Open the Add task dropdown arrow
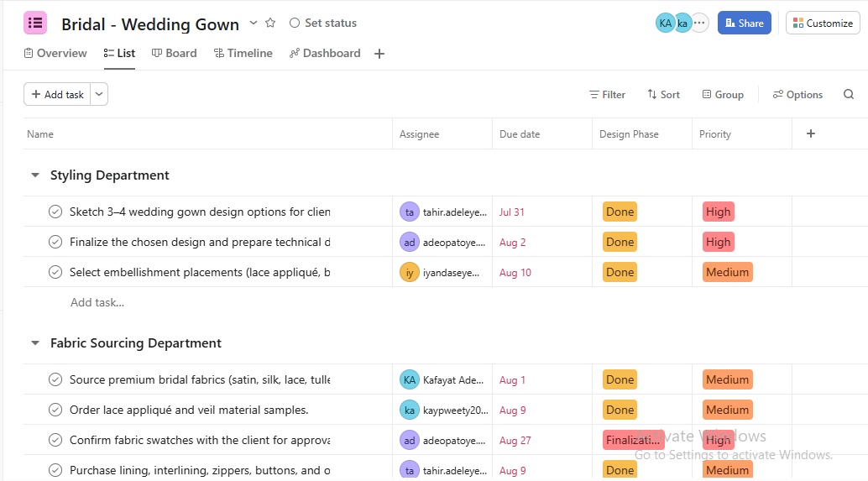868x481 pixels. pyautogui.click(x=99, y=94)
